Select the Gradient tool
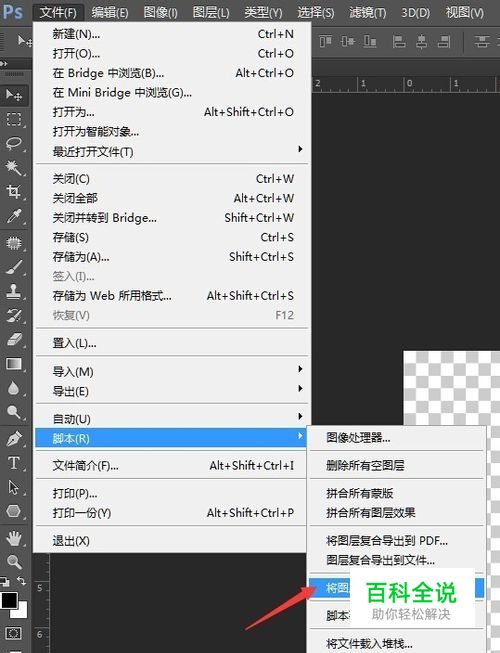Image resolution: width=500 pixels, height=653 pixels. coord(14,364)
